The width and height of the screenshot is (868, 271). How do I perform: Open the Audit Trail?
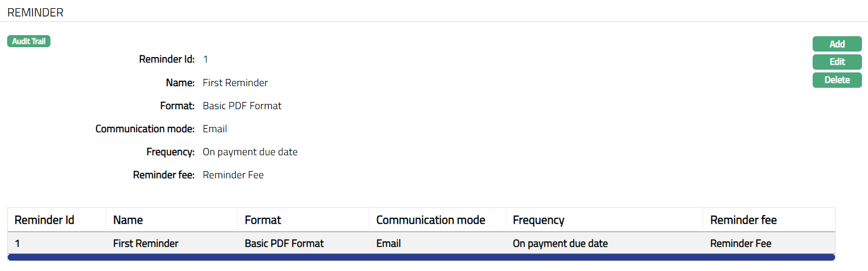click(x=29, y=41)
